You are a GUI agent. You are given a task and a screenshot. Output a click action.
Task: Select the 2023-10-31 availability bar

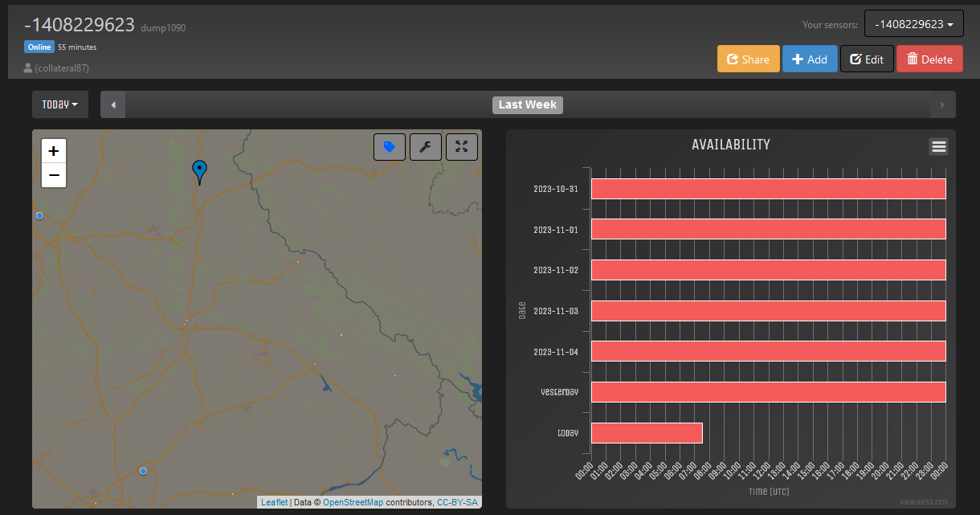769,189
